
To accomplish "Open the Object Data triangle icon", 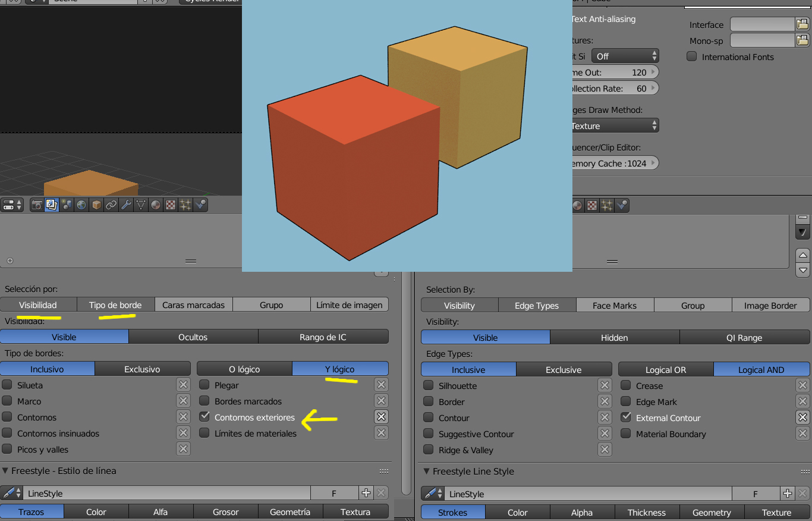I will [141, 205].
